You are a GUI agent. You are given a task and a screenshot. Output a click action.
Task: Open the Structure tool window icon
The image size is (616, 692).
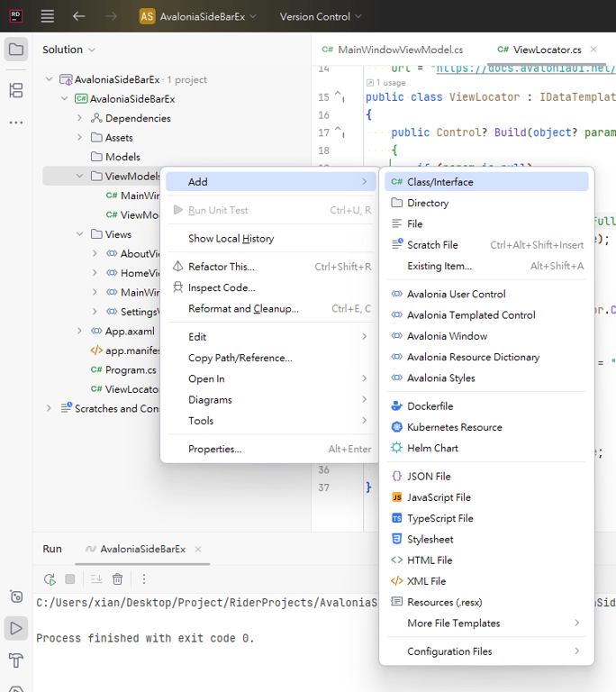(x=16, y=90)
